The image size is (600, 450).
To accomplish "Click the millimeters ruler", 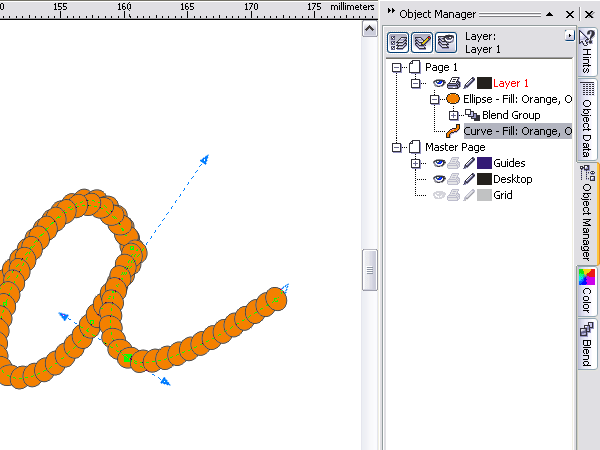I will [x=189, y=10].
